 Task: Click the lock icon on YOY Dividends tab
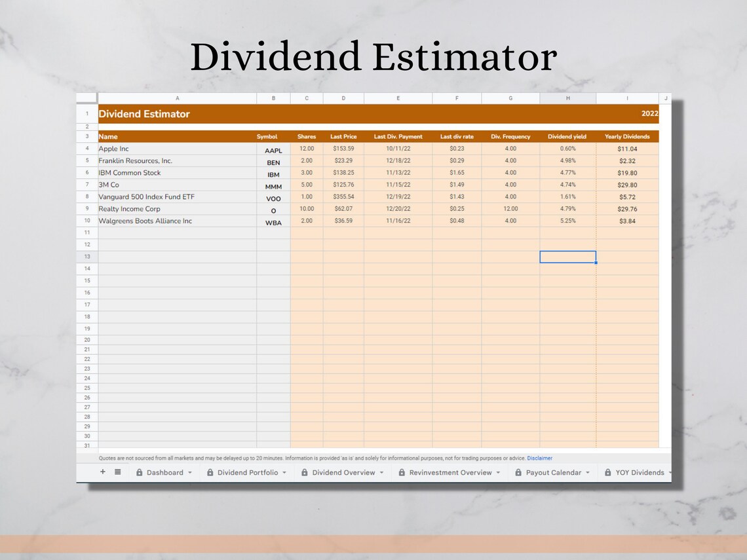(x=607, y=472)
